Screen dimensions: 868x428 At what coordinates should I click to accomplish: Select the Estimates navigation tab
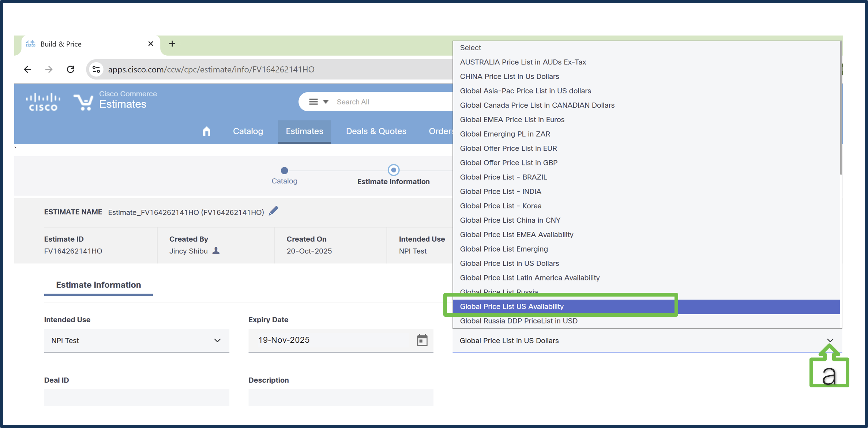point(304,131)
